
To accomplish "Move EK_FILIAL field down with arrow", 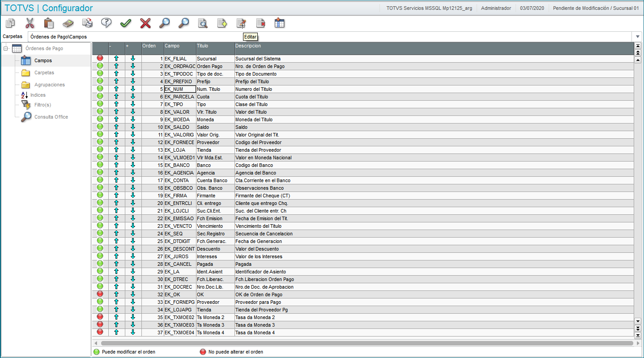I will click(x=133, y=59).
